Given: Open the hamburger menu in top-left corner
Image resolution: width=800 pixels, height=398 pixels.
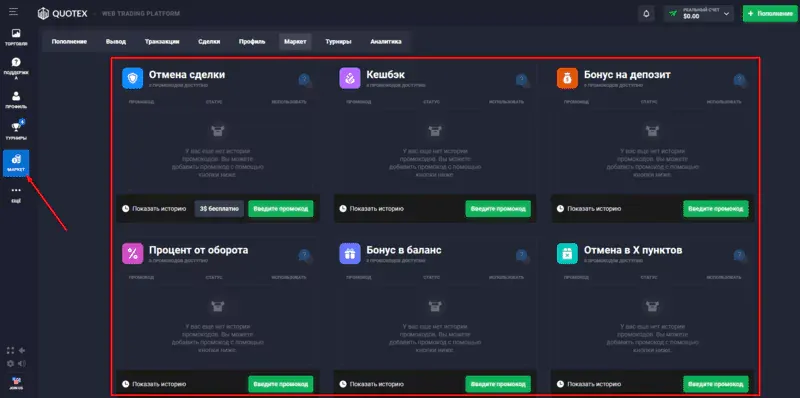Looking at the screenshot, I should coord(14,12).
